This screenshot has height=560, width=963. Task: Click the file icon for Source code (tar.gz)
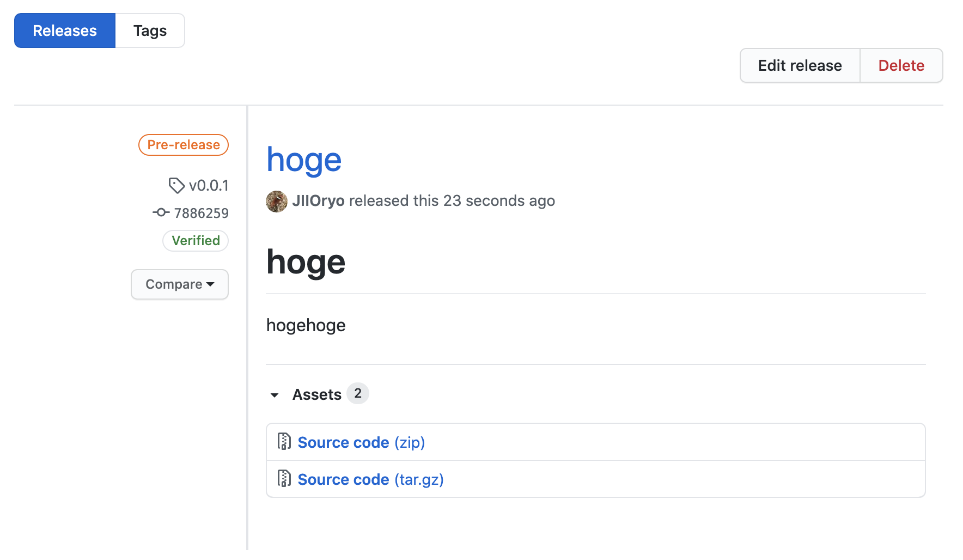tap(284, 479)
